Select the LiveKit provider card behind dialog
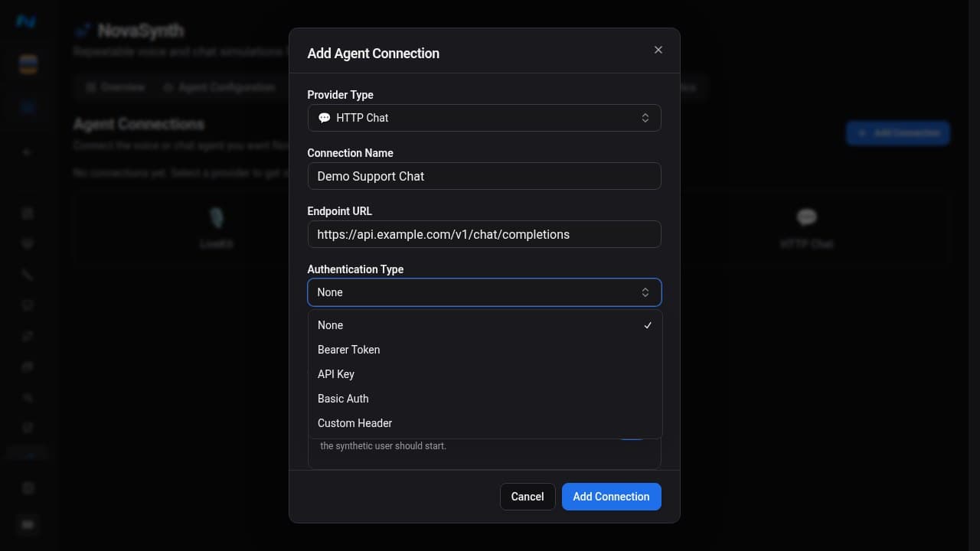980x551 pixels. 217,227
